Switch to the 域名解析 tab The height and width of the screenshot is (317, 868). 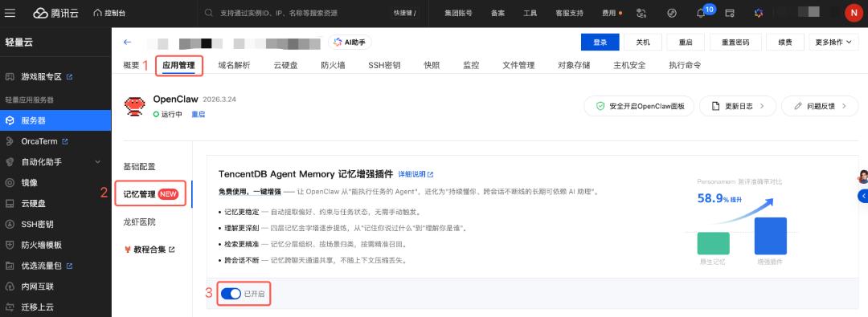[234, 65]
